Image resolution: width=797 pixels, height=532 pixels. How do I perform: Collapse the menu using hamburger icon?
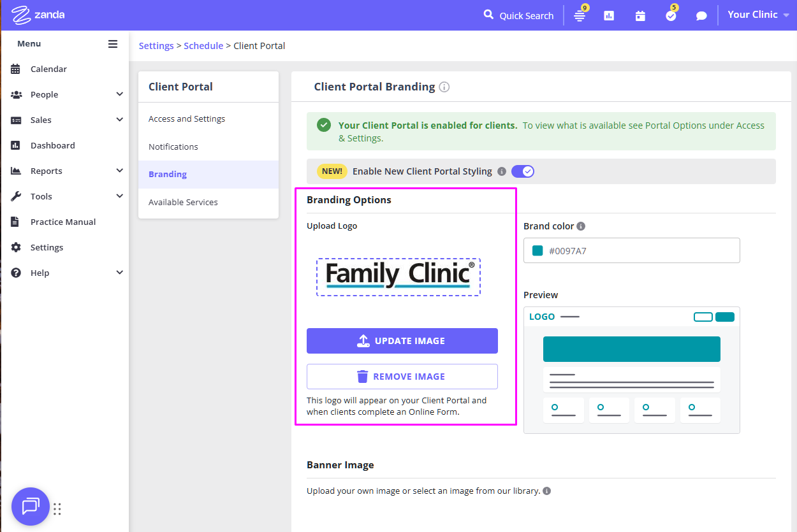pyautogui.click(x=113, y=44)
